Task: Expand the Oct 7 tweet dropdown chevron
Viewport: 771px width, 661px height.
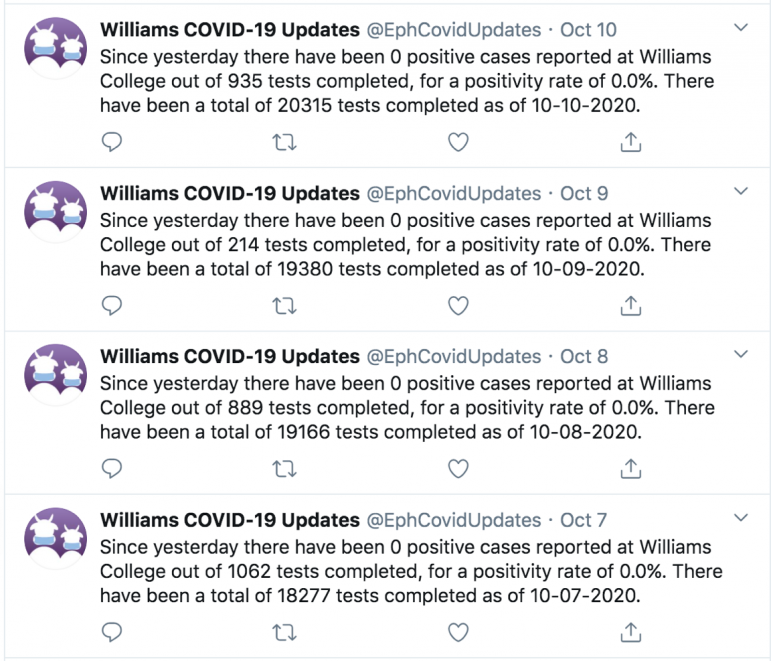Action: pos(741,517)
